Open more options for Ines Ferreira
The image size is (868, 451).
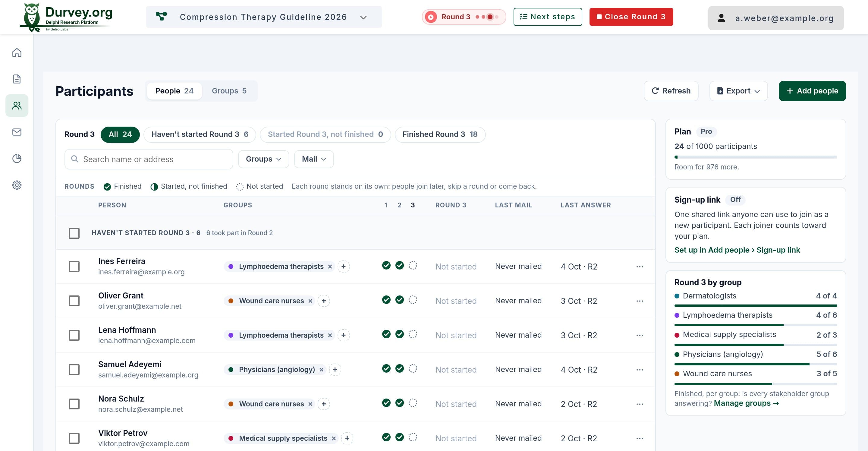point(640,266)
